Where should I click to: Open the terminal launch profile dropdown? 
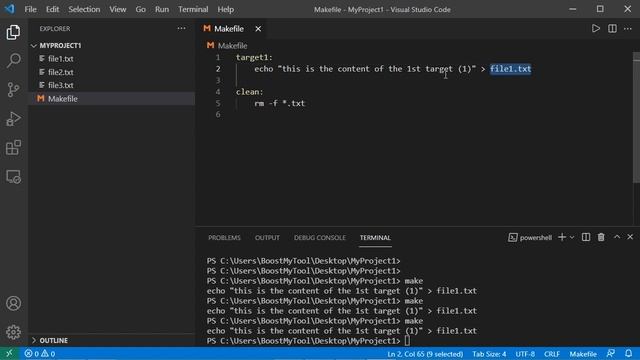[x=572, y=237]
